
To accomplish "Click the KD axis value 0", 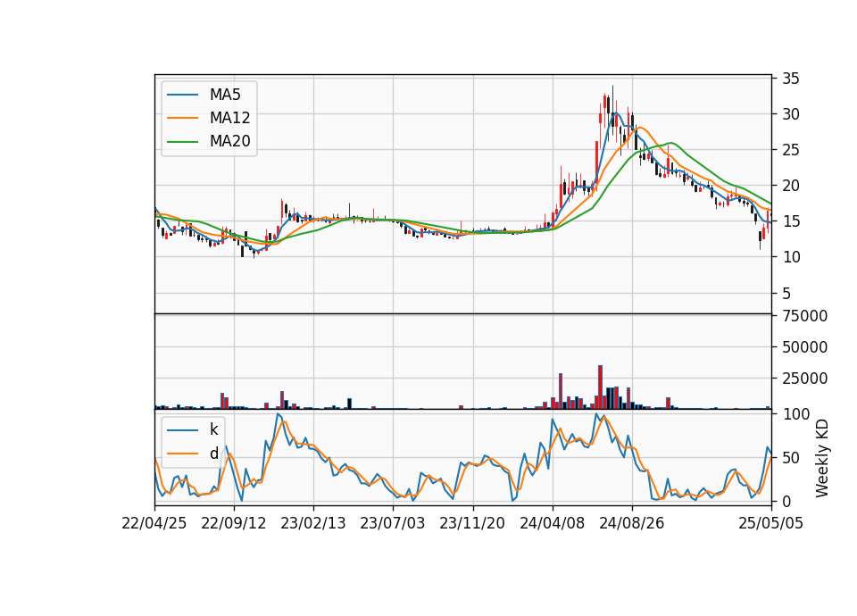I will pos(786,501).
